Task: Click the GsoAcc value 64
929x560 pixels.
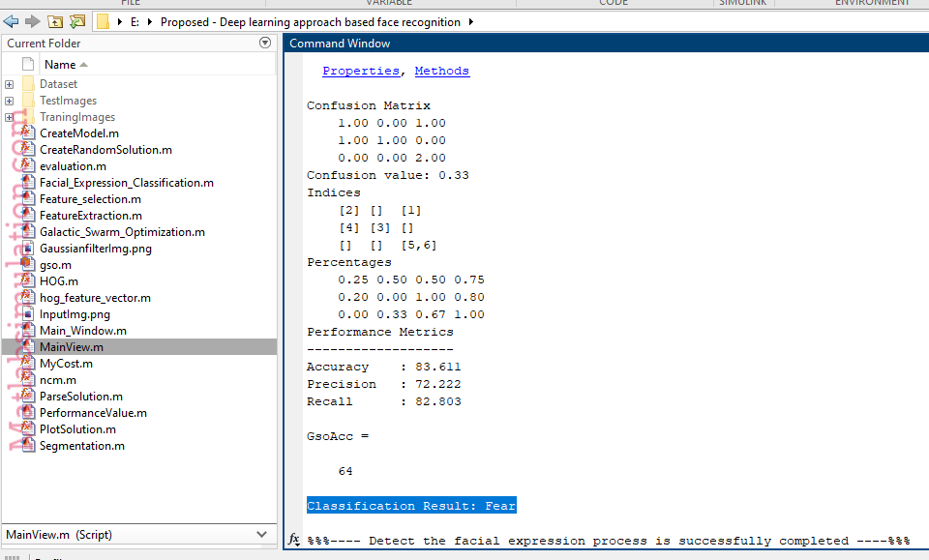Action: point(345,471)
